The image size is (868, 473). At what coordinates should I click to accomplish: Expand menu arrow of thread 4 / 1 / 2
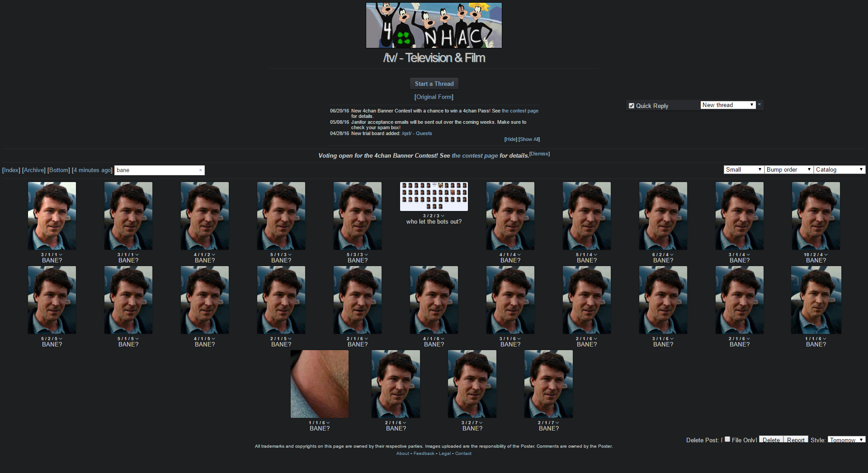pos(213,255)
